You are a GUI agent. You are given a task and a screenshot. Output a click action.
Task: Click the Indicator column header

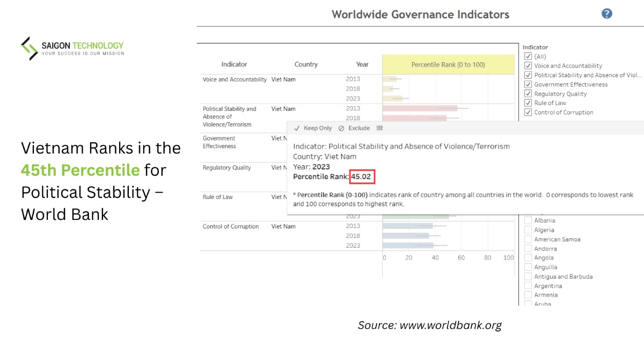tap(234, 64)
